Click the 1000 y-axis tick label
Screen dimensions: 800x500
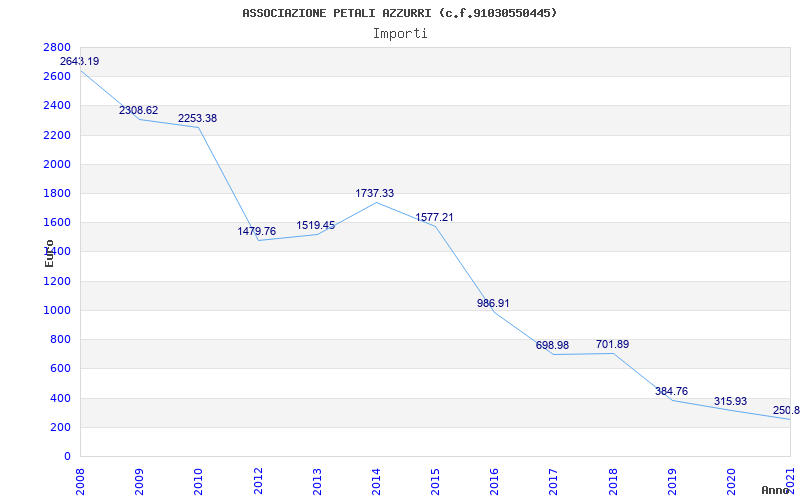click(x=57, y=310)
